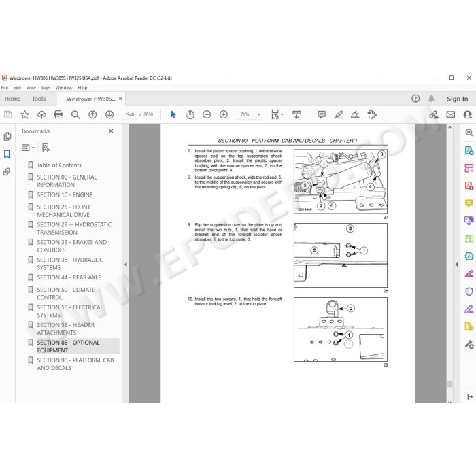Jump to SECTION 00 - GENERAL INFORMATION

[67, 181]
